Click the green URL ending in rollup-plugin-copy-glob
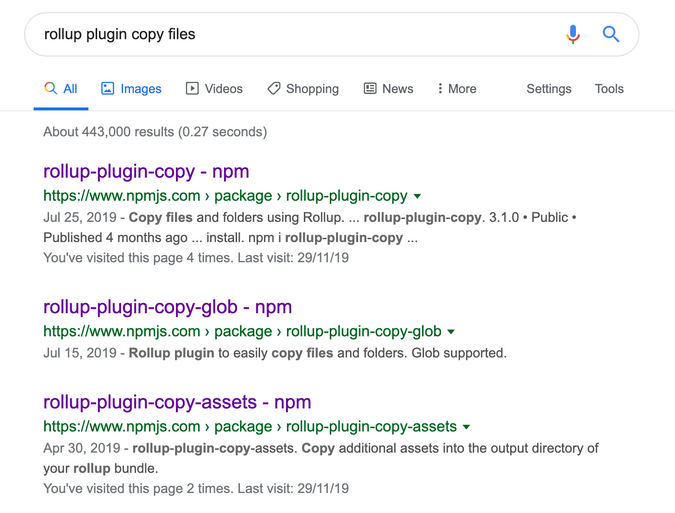 click(242, 331)
